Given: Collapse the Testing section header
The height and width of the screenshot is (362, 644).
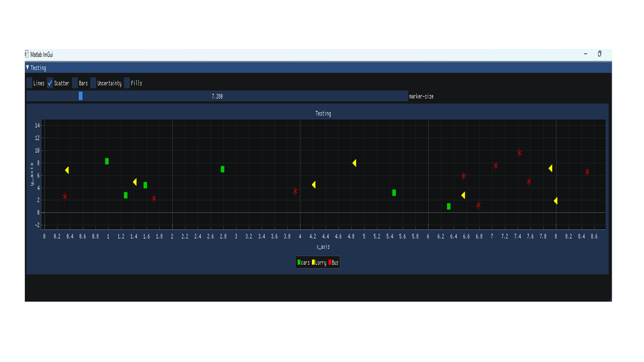Looking at the screenshot, I should pos(27,68).
